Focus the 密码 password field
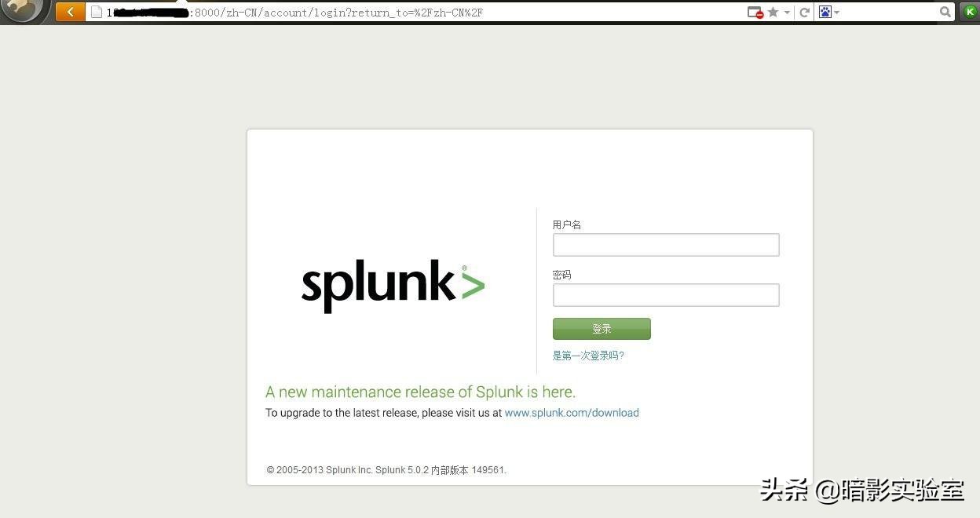Image resolution: width=980 pixels, height=518 pixels. point(666,295)
